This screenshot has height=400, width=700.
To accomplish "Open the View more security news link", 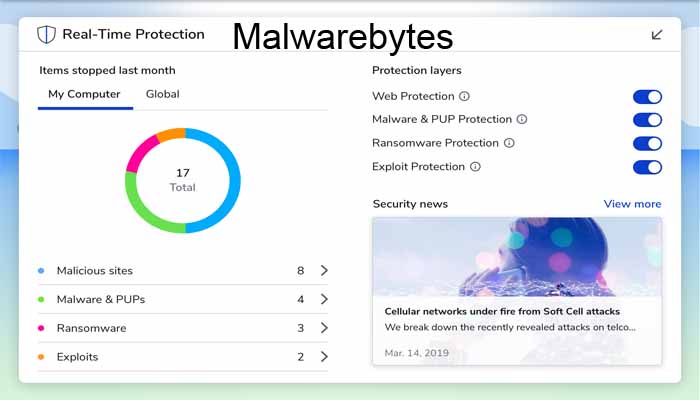I will click(632, 204).
